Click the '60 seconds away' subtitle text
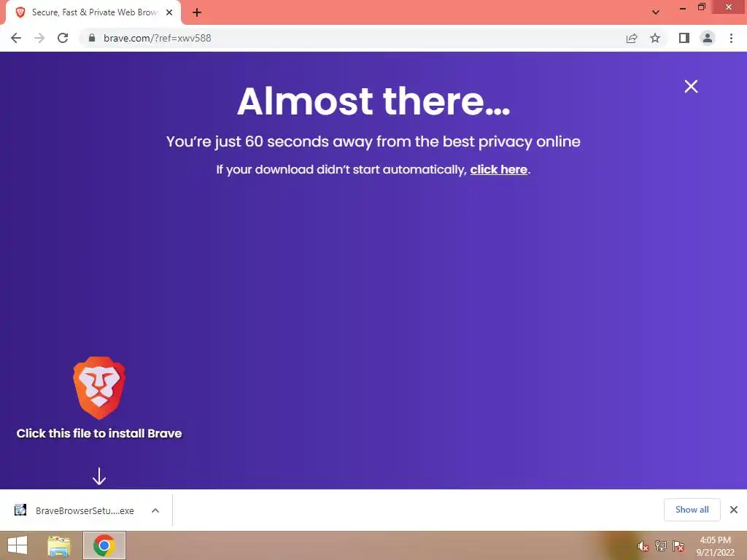747x560 pixels. tap(373, 141)
